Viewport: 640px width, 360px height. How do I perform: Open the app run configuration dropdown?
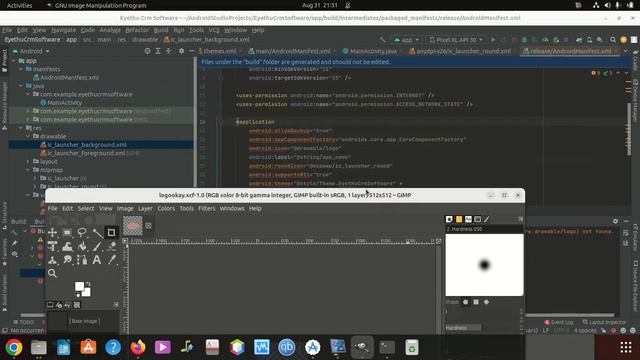coord(407,40)
